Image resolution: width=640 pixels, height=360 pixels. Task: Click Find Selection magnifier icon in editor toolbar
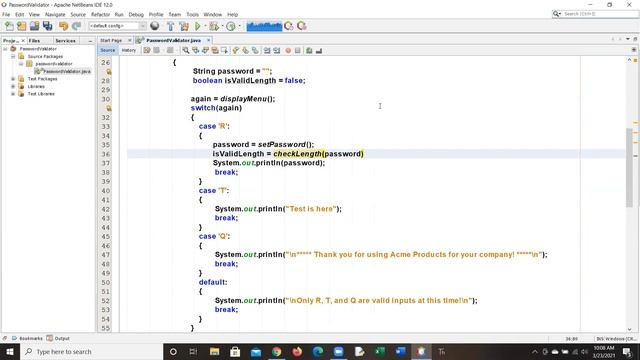click(186, 51)
